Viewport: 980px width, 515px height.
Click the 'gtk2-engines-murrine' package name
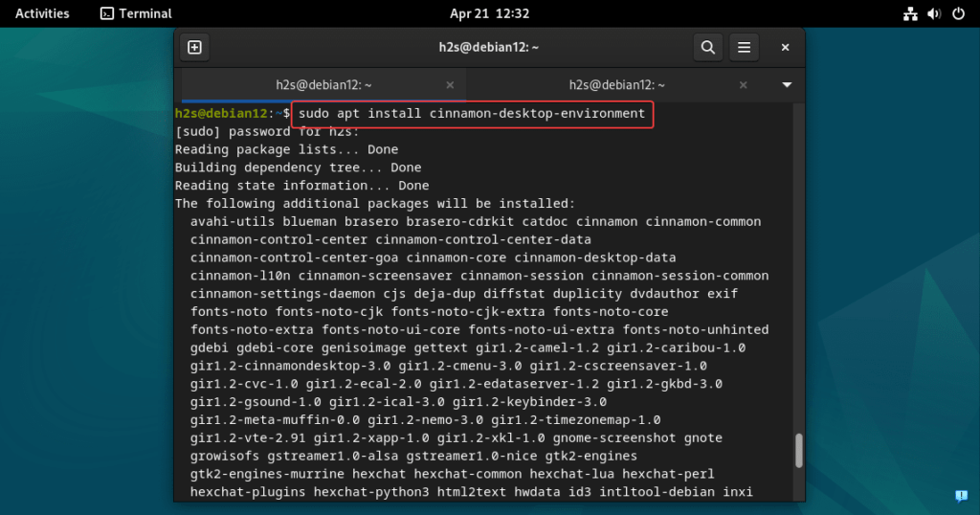[x=267, y=475]
